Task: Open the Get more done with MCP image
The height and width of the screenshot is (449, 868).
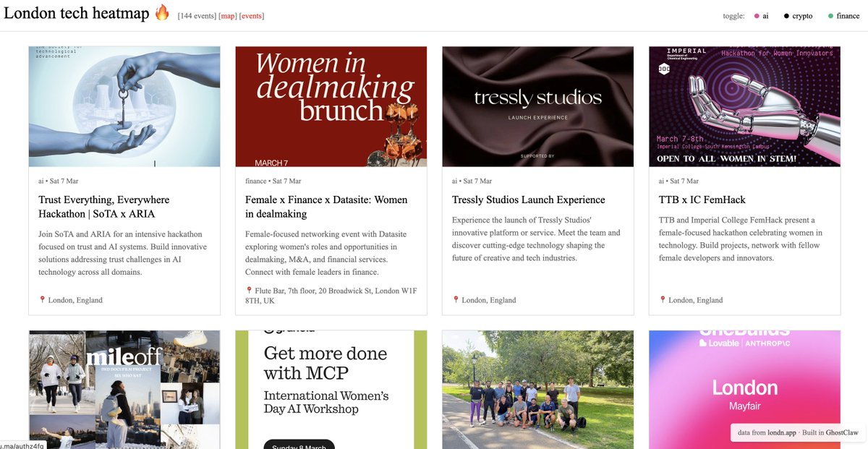Action: point(331,390)
